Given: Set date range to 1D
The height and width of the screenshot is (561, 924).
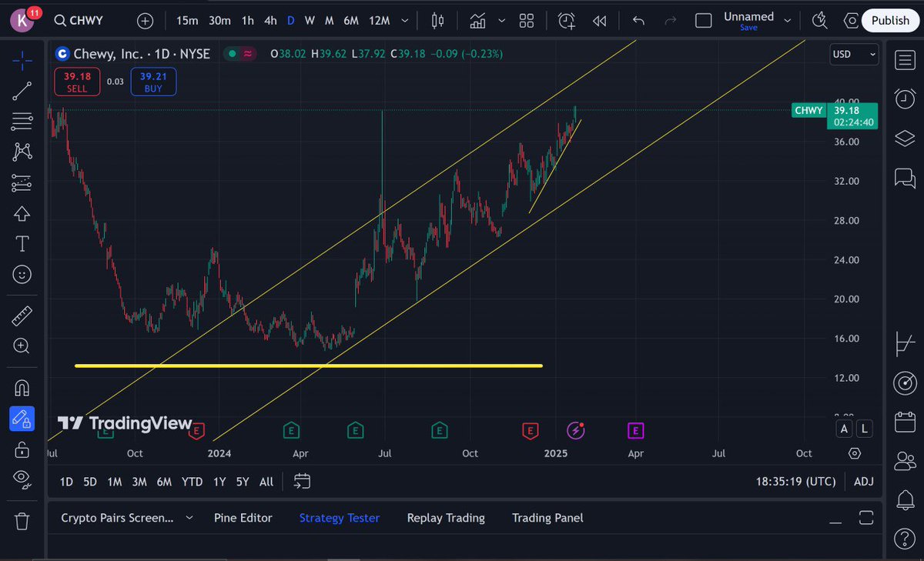Looking at the screenshot, I should coord(67,482).
